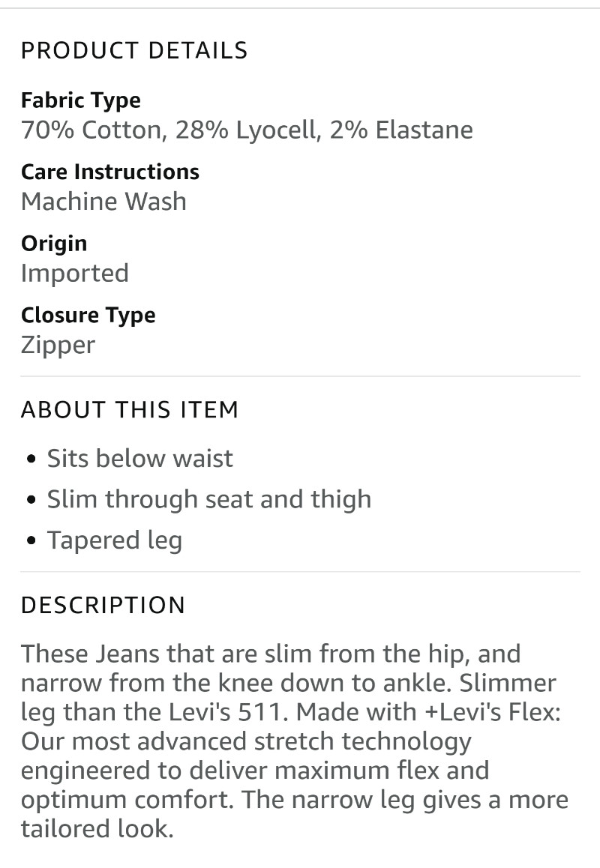
Task: Click the Imported value text
Action: tap(75, 274)
